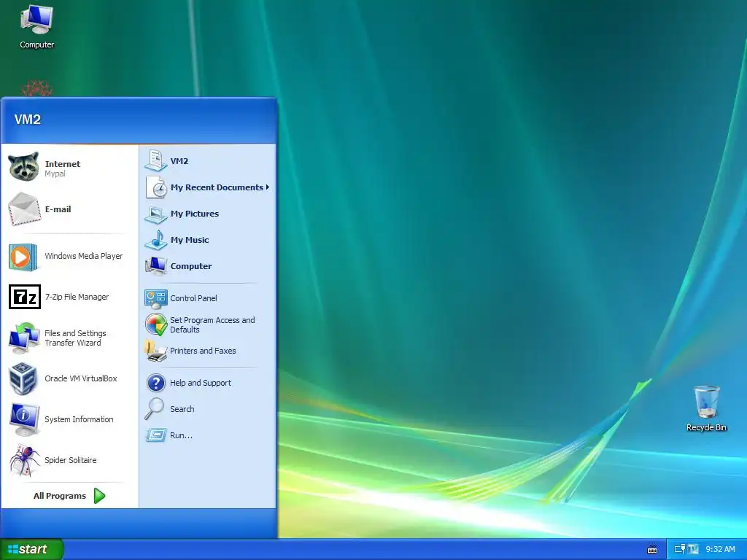Screen dimensions: 747x560
Task: Launch Windows Media Player
Action: (69, 256)
